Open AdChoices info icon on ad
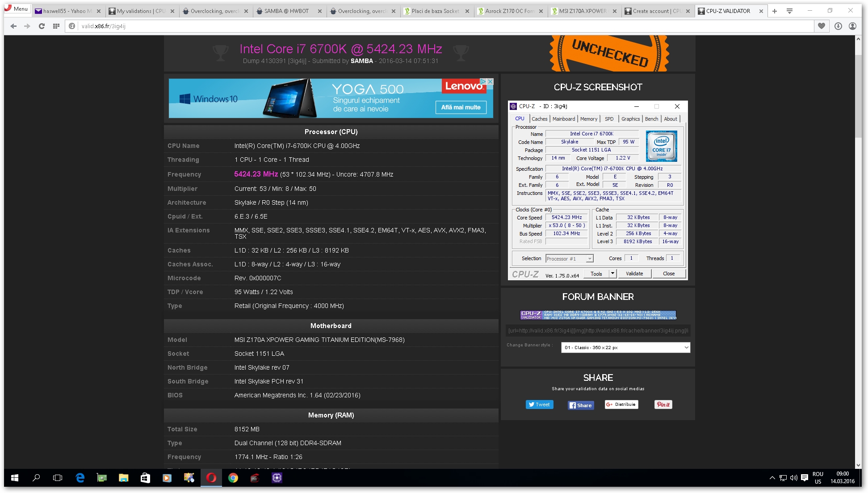This screenshot has height=493, width=868. [483, 82]
